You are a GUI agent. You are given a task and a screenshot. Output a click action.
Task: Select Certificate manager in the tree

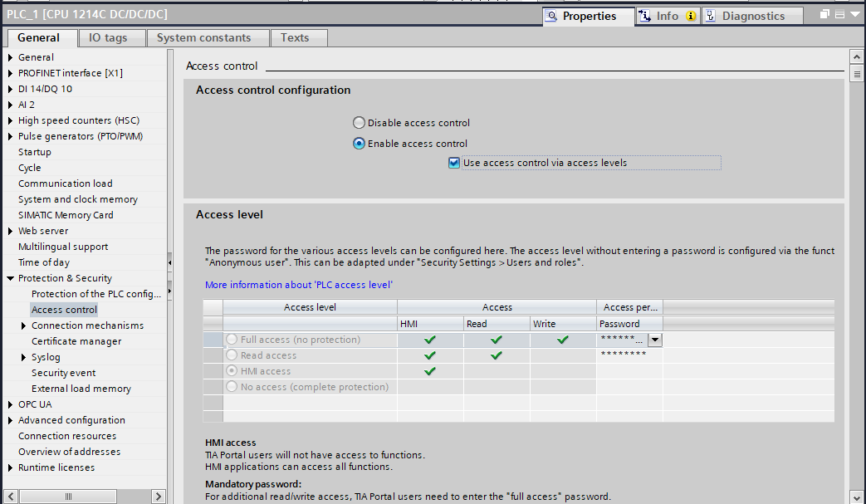tap(76, 341)
